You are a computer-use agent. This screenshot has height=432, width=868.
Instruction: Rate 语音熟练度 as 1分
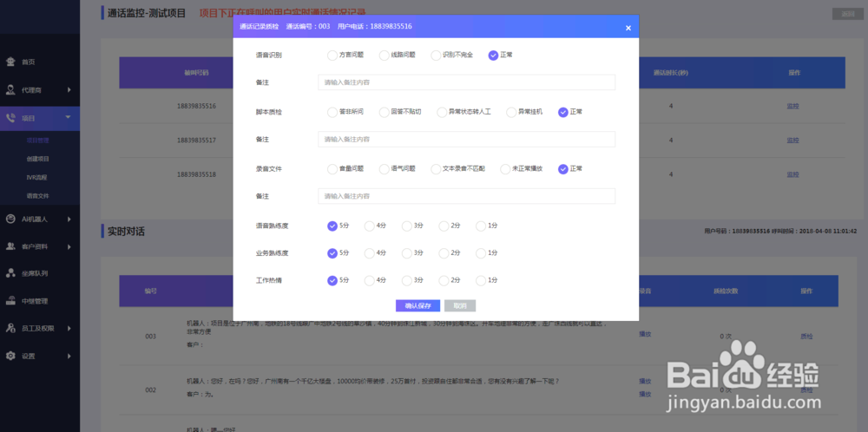481,226
